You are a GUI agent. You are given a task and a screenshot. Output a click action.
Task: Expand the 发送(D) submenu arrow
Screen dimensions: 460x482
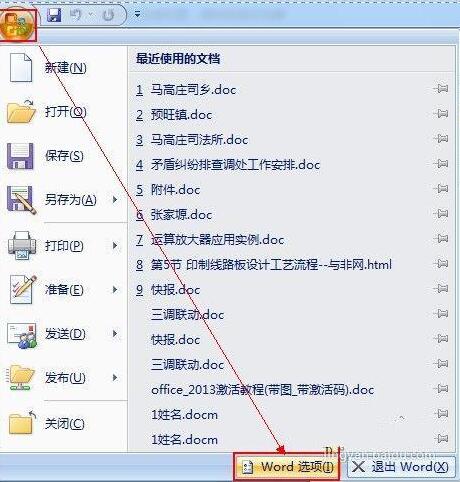coord(115,333)
